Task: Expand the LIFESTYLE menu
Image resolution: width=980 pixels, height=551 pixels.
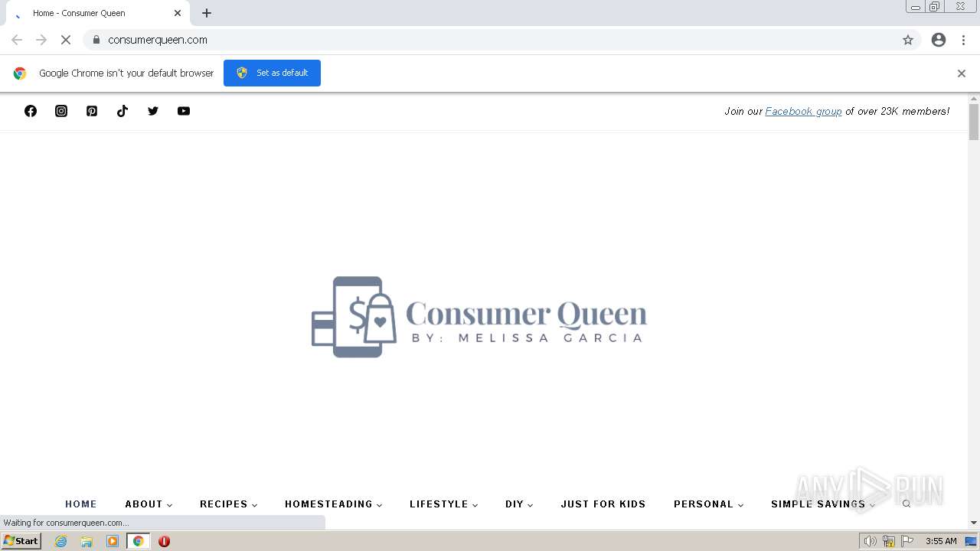Action: pyautogui.click(x=444, y=504)
